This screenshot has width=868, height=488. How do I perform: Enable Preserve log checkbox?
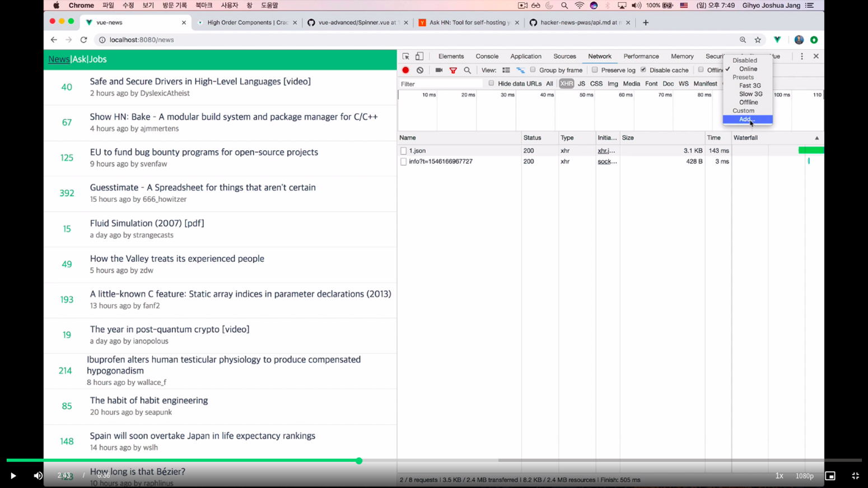595,70
